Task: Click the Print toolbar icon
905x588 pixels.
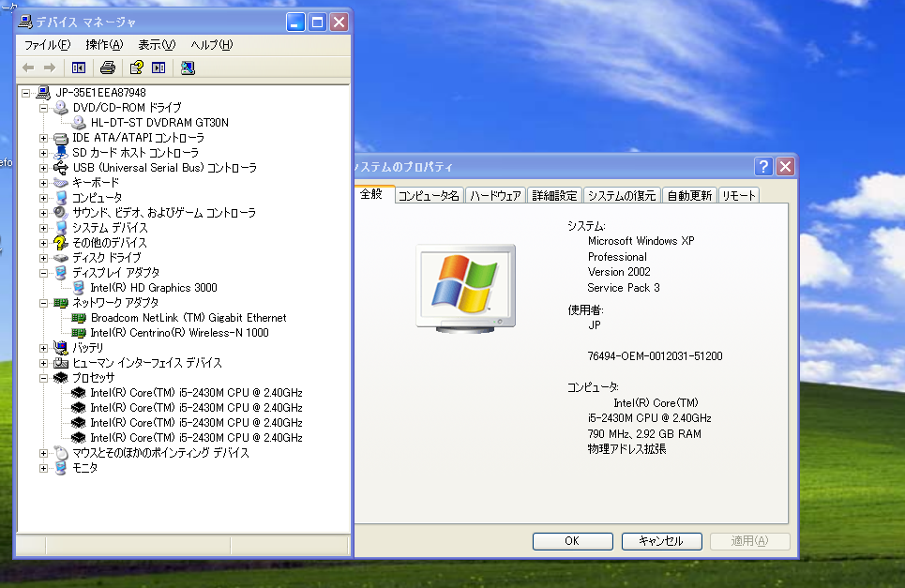Action: (107, 68)
